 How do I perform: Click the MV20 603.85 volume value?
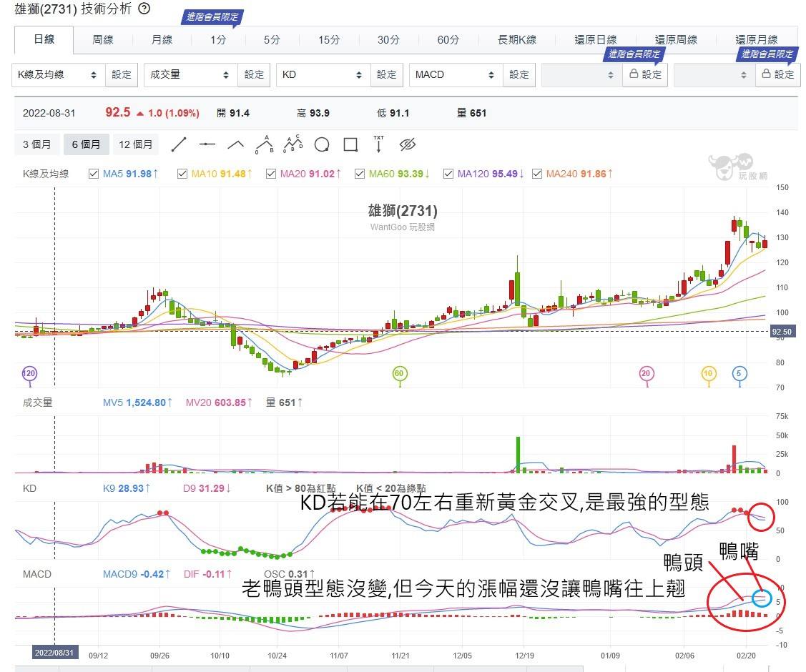point(219,402)
